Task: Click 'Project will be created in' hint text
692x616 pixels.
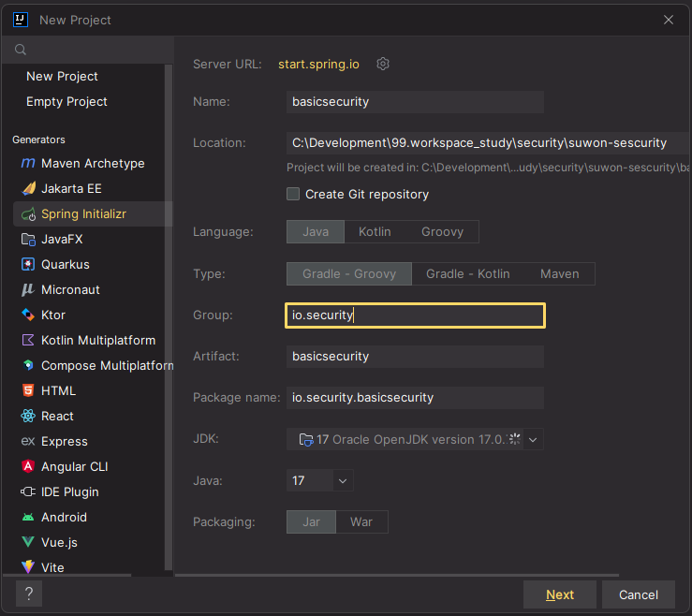Action: 489,168
